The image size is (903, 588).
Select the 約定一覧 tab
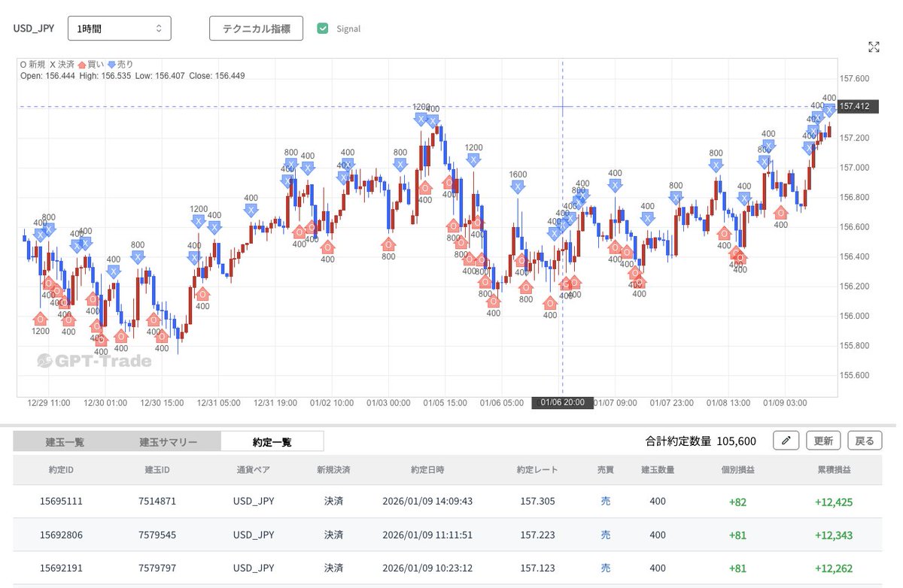tap(272, 441)
